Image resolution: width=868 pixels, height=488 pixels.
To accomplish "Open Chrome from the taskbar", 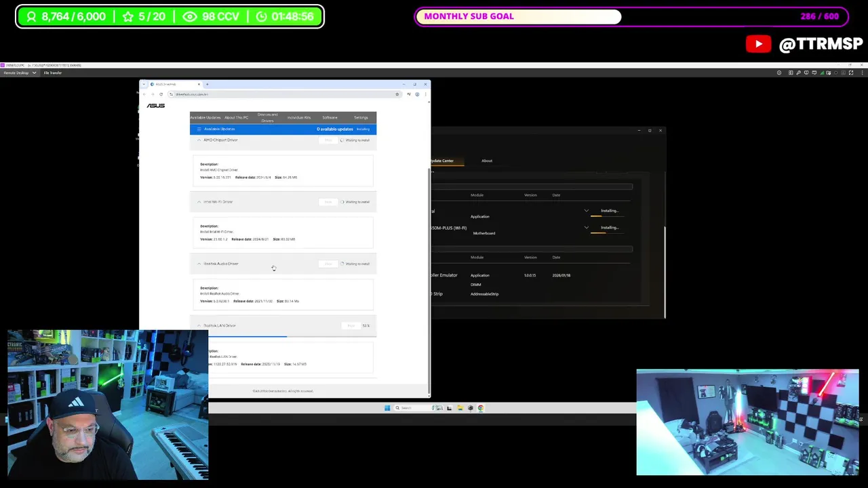I will (x=480, y=408).
